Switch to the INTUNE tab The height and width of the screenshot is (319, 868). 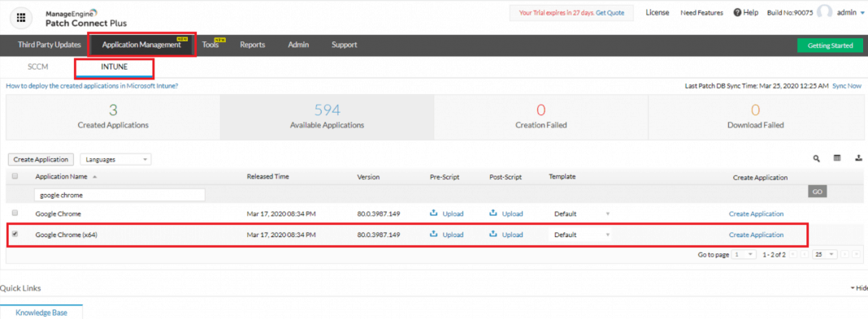coord(114,67)
